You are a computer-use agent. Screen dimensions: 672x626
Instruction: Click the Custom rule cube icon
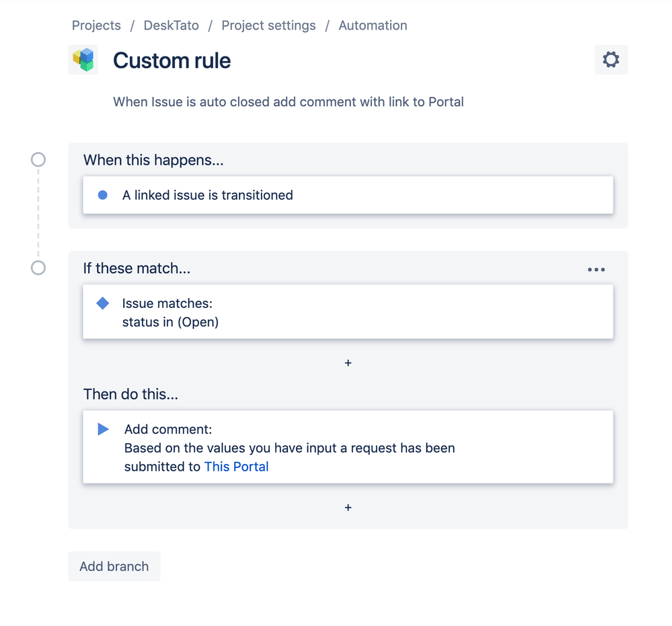coord(83,59)
